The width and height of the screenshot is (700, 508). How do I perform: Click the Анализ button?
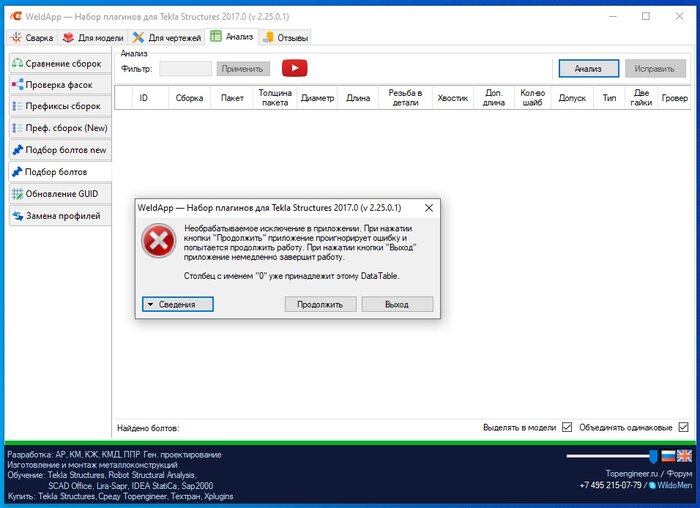tap(588, 69)
